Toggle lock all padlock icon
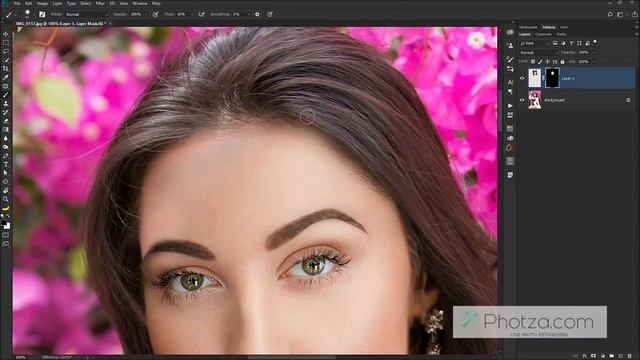 pyautogui.click(x=562, y=62)
